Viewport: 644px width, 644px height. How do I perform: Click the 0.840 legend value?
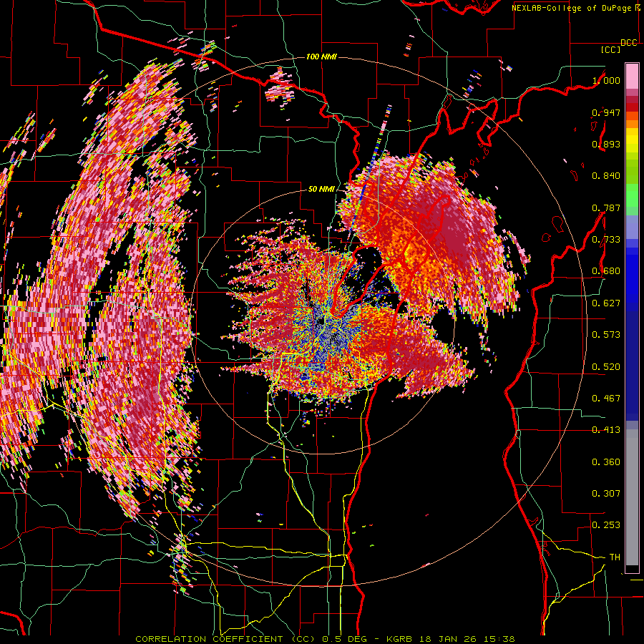click(x=606, y=176)
